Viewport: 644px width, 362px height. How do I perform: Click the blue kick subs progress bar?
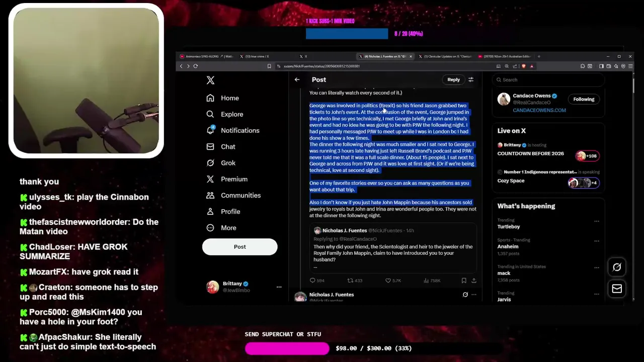click(x=347, y=34)
